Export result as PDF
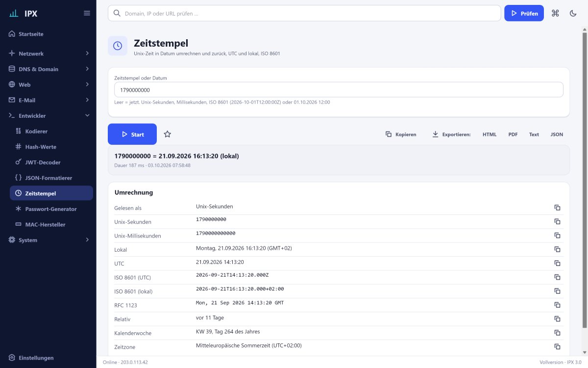 pyautogui.click(x=513, y=134)
